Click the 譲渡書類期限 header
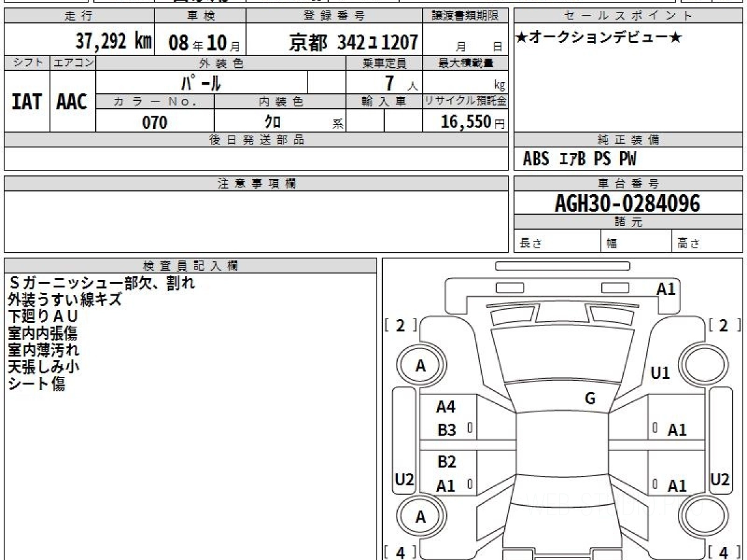 pyautogui.click(x=466, y=16)
